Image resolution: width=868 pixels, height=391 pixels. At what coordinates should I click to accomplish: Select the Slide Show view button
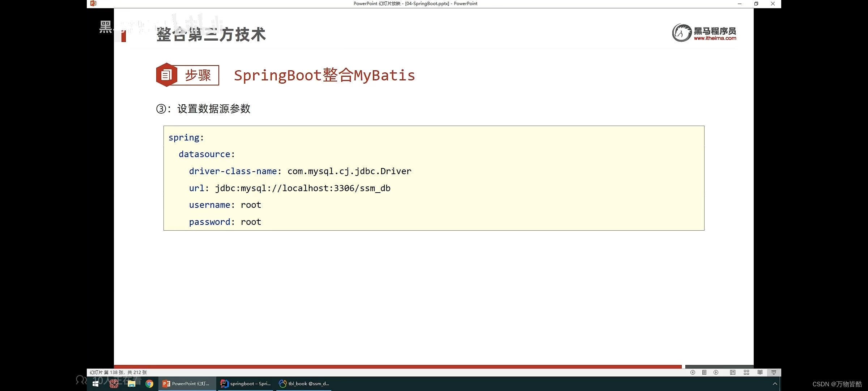click(774, 372)
